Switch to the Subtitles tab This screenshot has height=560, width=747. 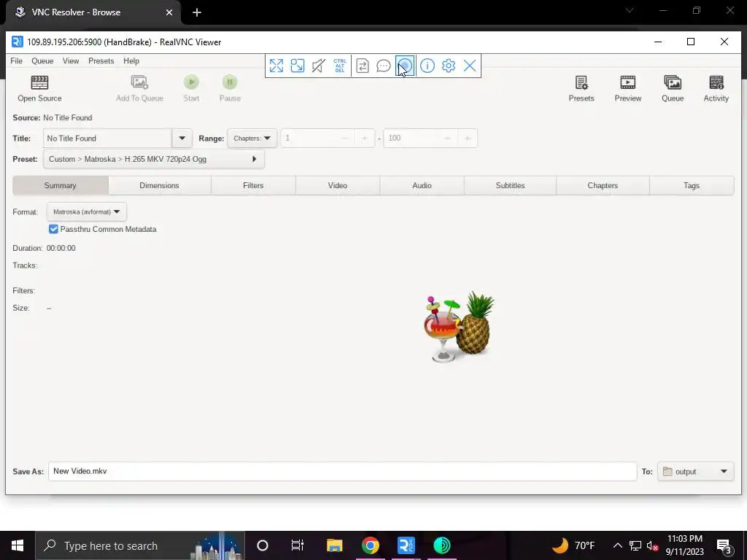click(510, 185)
